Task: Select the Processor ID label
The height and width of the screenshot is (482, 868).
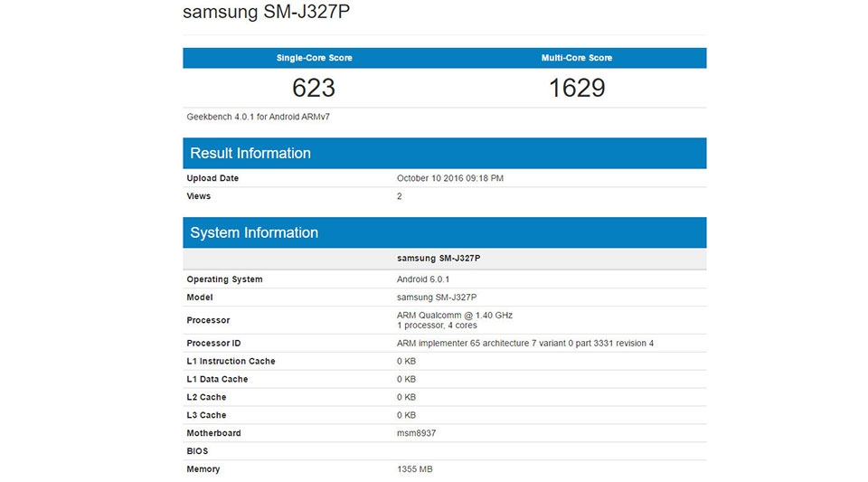Action: click(213, 343)
